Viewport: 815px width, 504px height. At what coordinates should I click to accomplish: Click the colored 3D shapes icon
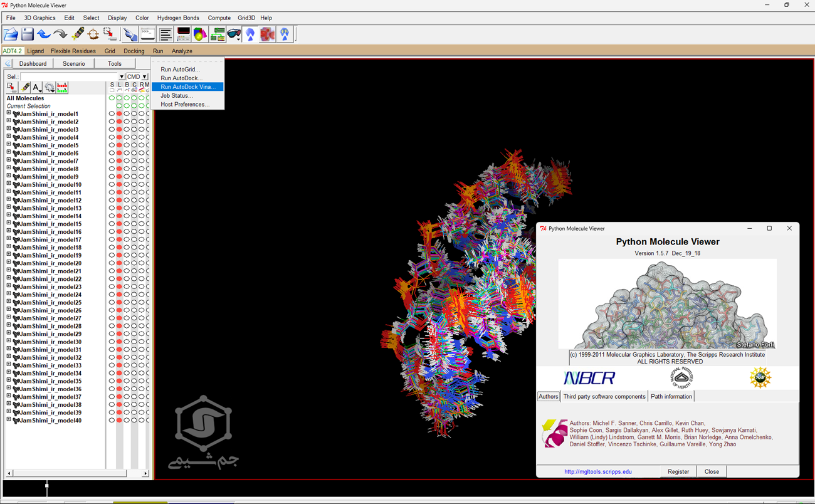[x=200, y=34]
